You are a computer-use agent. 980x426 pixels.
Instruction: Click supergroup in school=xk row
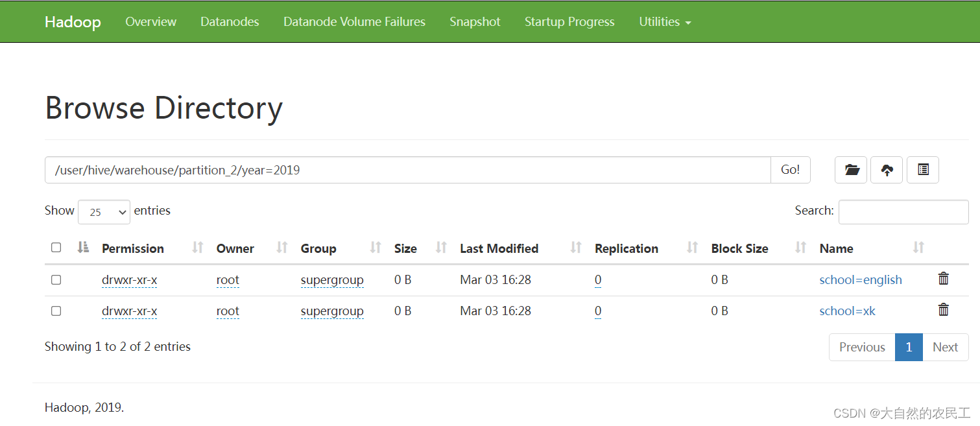(332, 311)
